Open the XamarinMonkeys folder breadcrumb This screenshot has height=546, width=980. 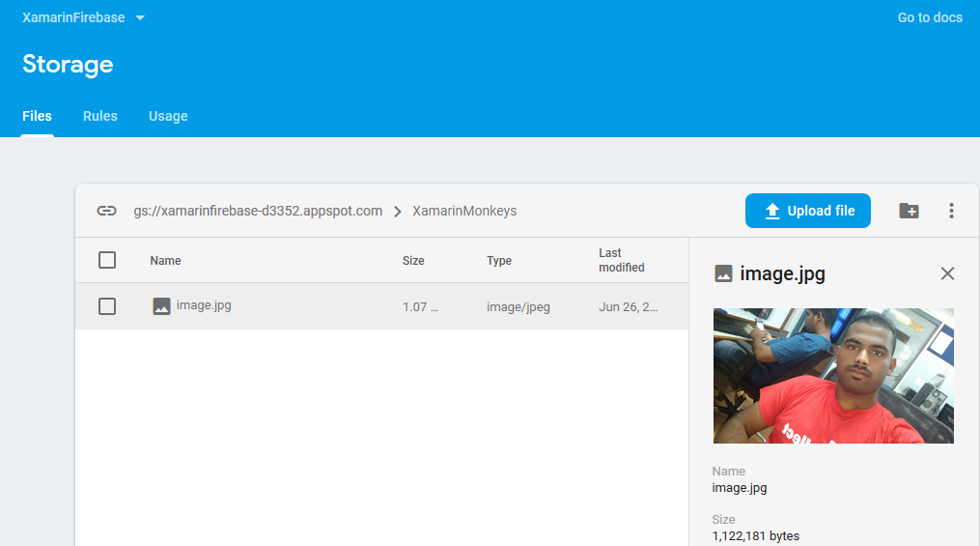click(x=464, y=211)
